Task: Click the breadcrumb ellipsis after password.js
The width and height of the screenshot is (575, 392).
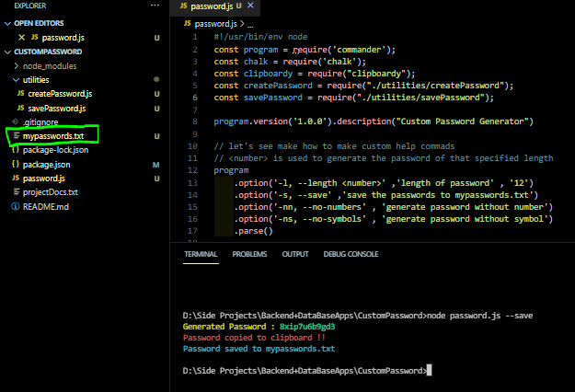Action: click(x=250, y=25)
